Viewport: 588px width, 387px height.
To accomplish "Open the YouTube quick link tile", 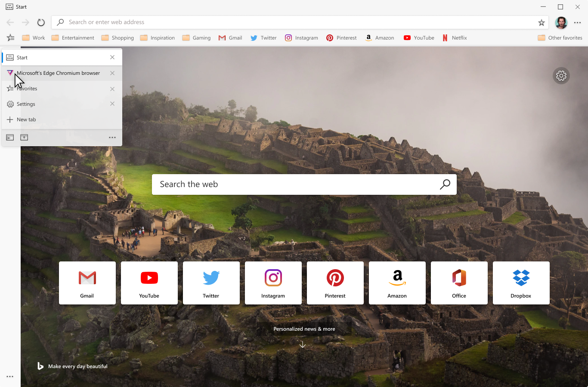I will [149, 283].
